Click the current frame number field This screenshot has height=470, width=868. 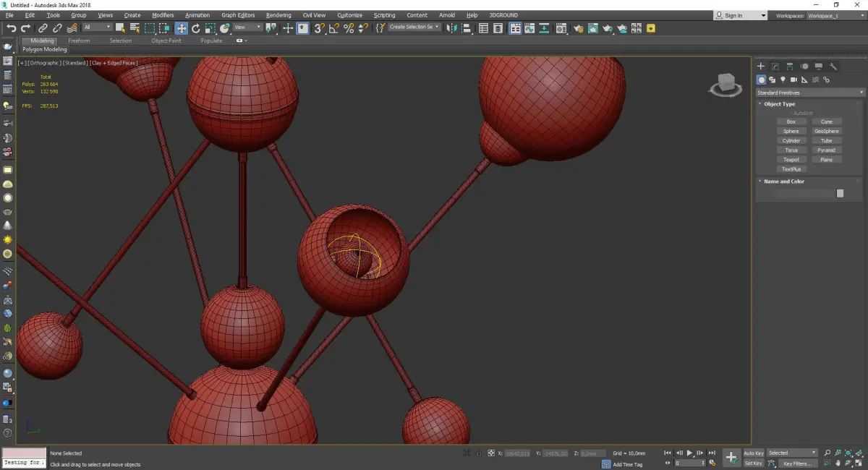[x=689, y=463]
